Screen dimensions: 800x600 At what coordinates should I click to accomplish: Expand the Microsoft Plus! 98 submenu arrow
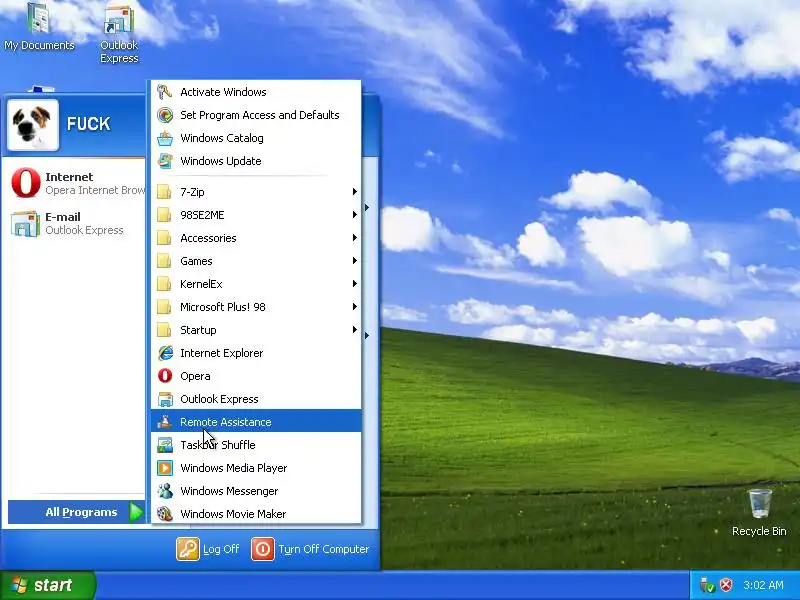[354, 307]
